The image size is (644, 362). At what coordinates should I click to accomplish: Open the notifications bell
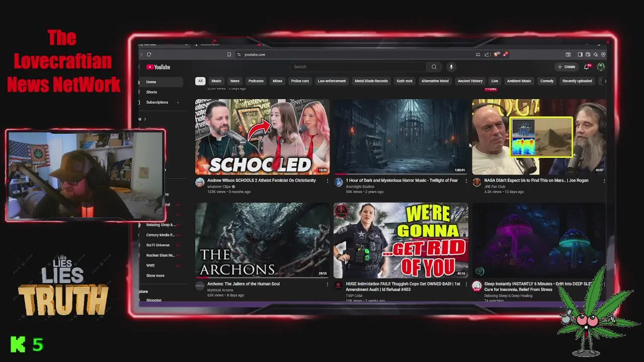[x=587, y=66]
